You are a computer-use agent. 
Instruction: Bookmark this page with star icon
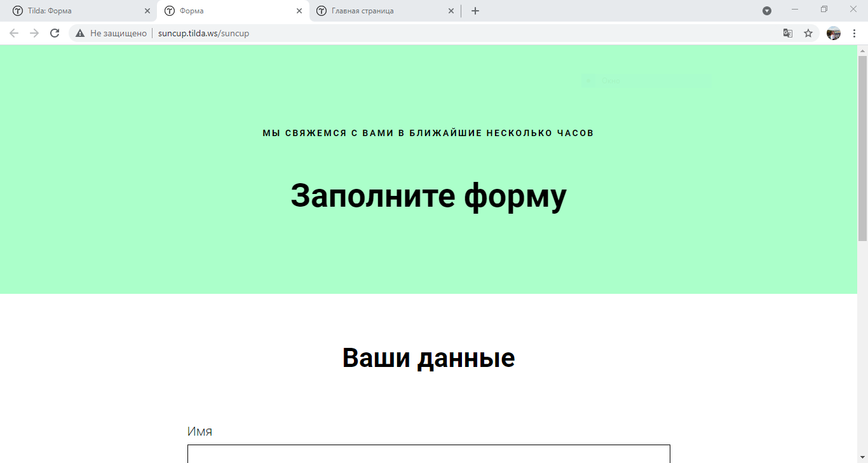click(x=808, y=33)
